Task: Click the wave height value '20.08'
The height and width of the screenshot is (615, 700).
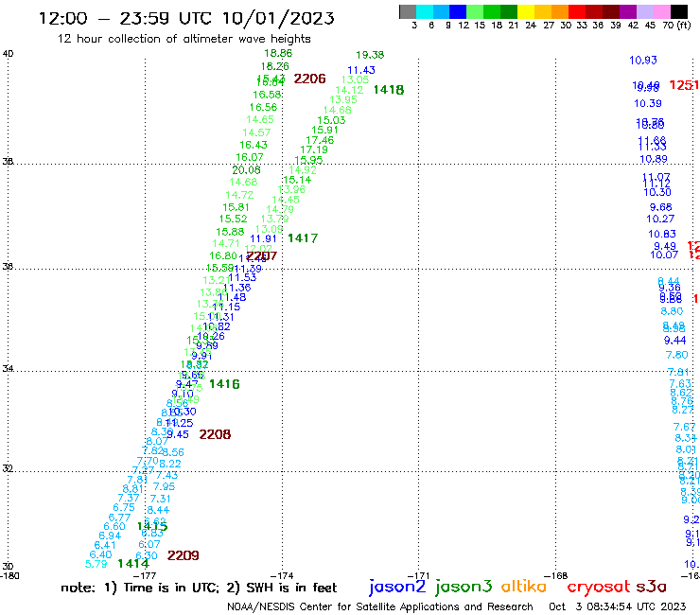Action: 246,169
